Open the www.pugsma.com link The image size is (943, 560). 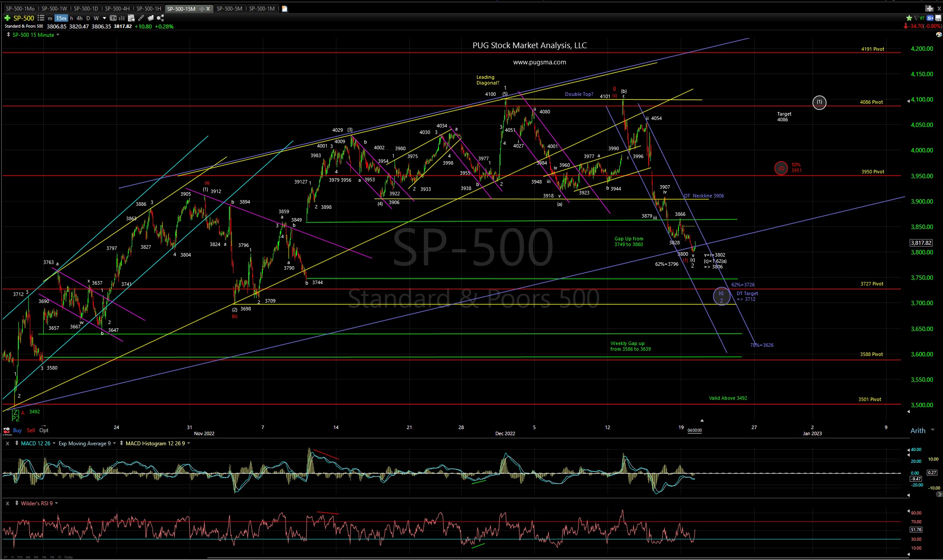(540, 62)
